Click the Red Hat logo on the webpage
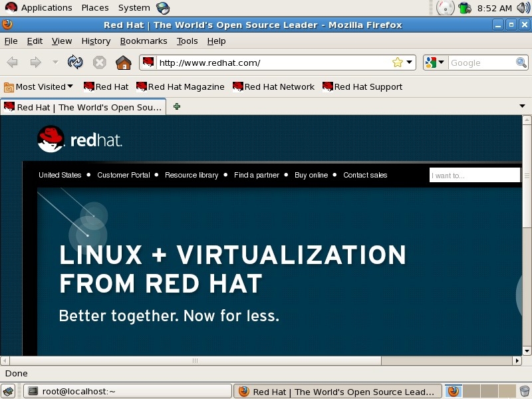The width and height of the screenshot is (532, 399). (80, 139)
